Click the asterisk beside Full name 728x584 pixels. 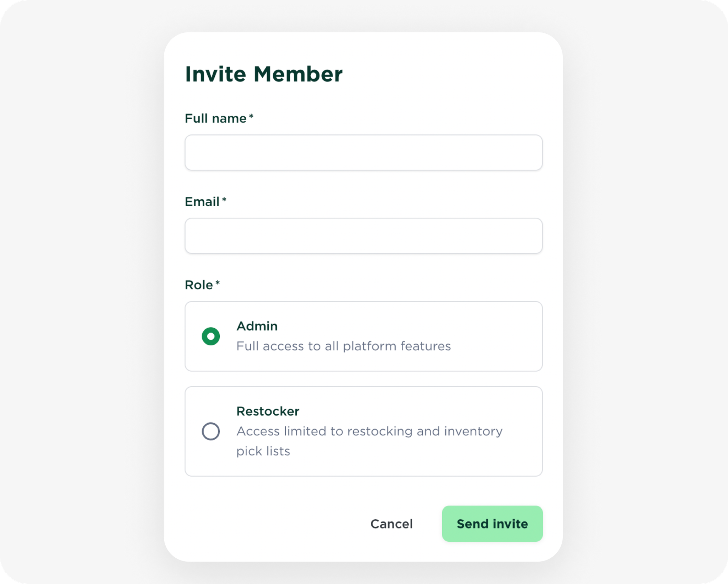tap(251, 117)
